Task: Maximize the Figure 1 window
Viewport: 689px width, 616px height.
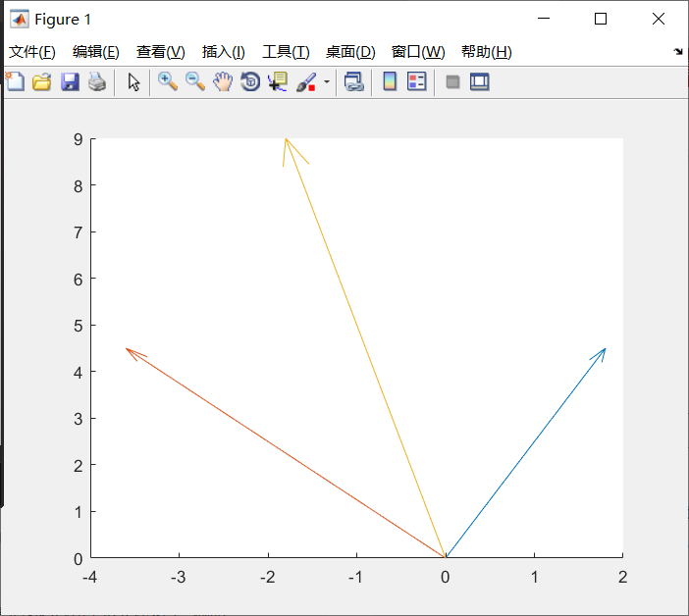Action: (x=601, y=19)
